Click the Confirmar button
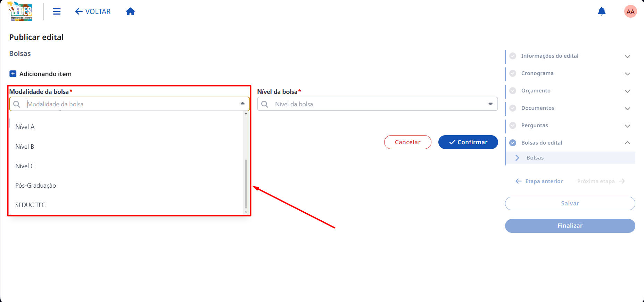 [x=468, y=142]
